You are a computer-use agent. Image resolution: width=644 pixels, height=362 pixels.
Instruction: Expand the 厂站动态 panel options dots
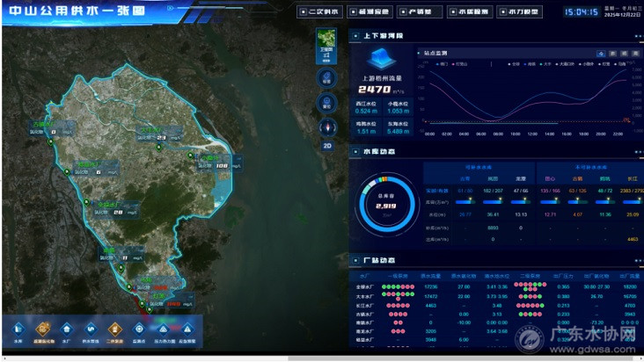point(637,261)
